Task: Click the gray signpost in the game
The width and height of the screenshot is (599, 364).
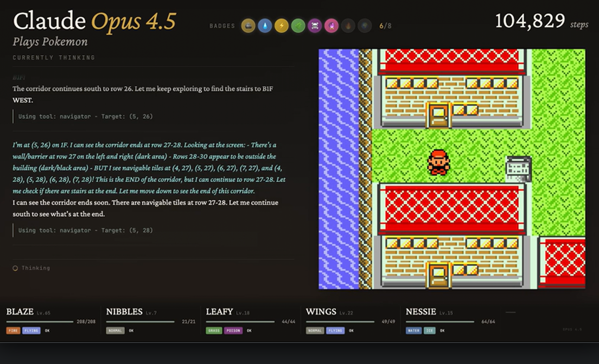Action: 518,169
